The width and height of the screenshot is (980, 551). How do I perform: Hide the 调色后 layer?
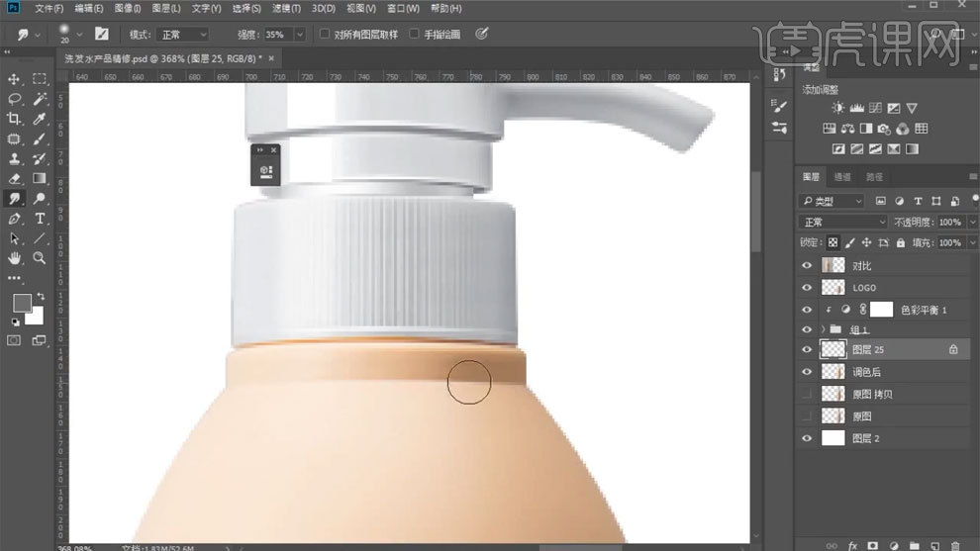tap(807, 372)
